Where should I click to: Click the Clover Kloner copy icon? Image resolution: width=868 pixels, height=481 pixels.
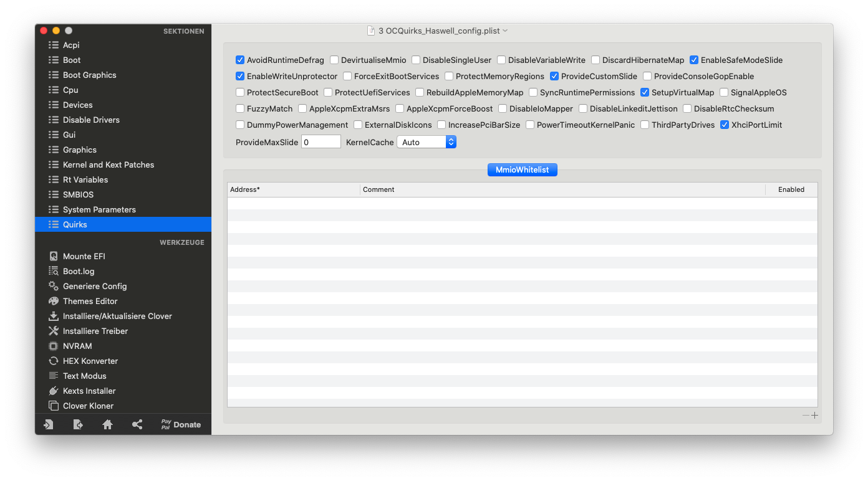(54, 406)
